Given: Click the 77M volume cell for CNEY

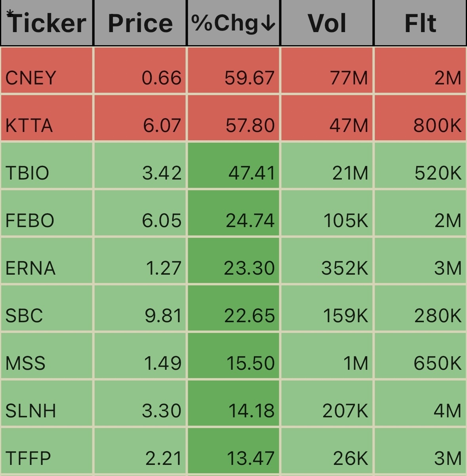Looking at the screenshot, I should (x=327, y=71).
